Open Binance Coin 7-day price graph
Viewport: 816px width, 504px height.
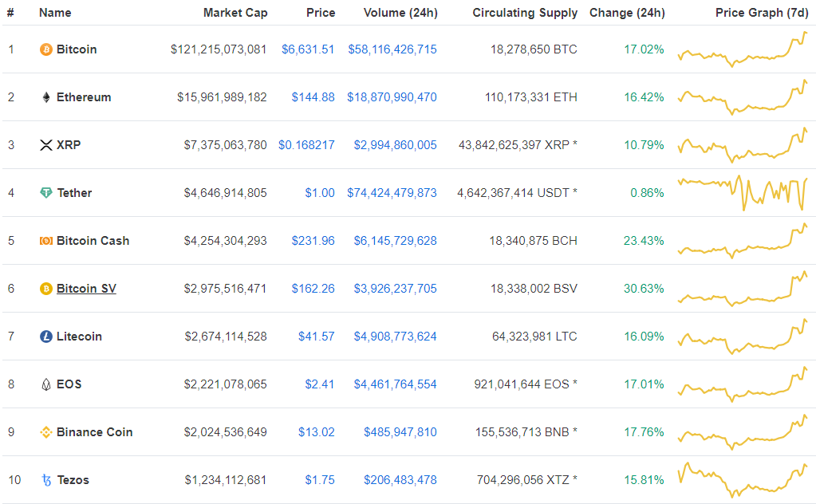[743, 432]
